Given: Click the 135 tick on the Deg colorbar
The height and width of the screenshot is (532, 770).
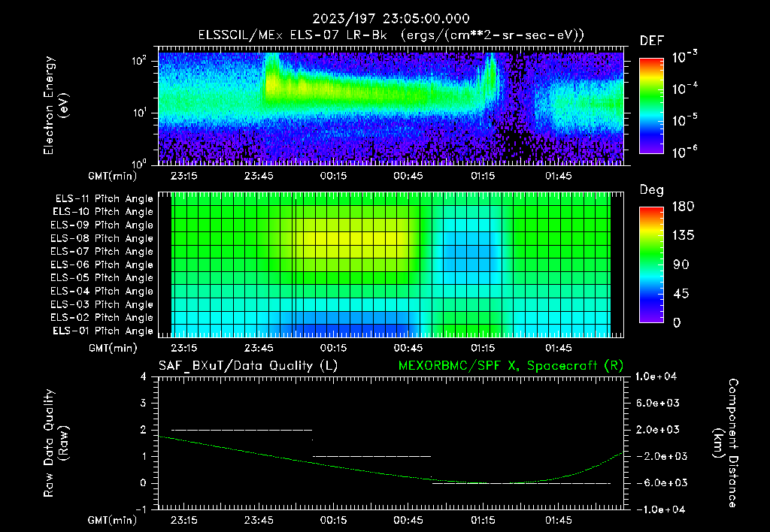Looking at the screenshot, I should [x=683, y=236].
